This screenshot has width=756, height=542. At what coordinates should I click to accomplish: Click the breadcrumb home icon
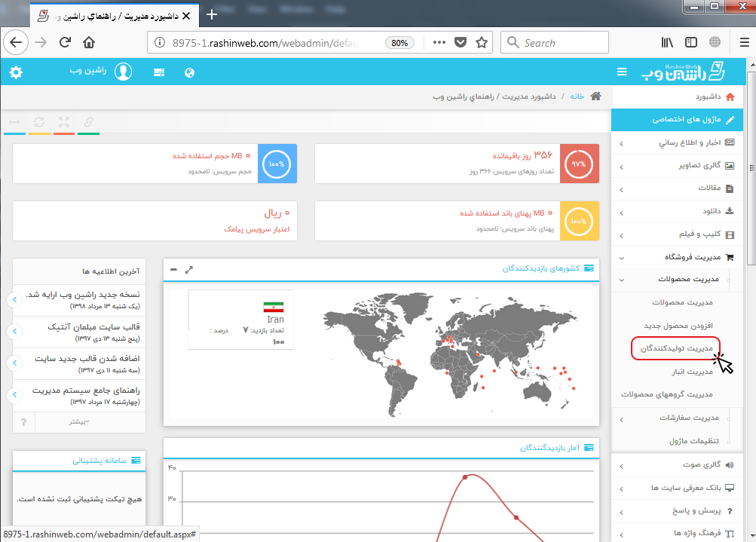596,96
